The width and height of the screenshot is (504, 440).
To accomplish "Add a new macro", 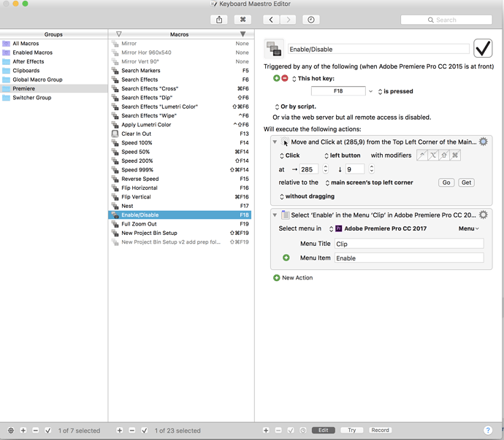I will coord(120,431).
